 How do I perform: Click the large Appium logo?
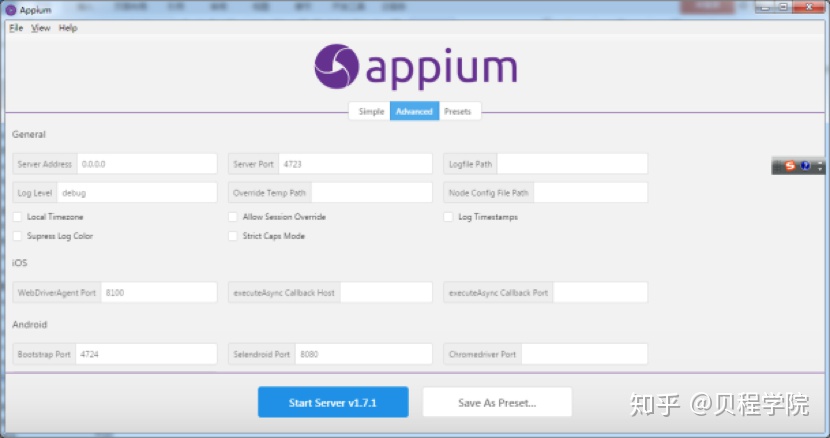click(416, 67)
